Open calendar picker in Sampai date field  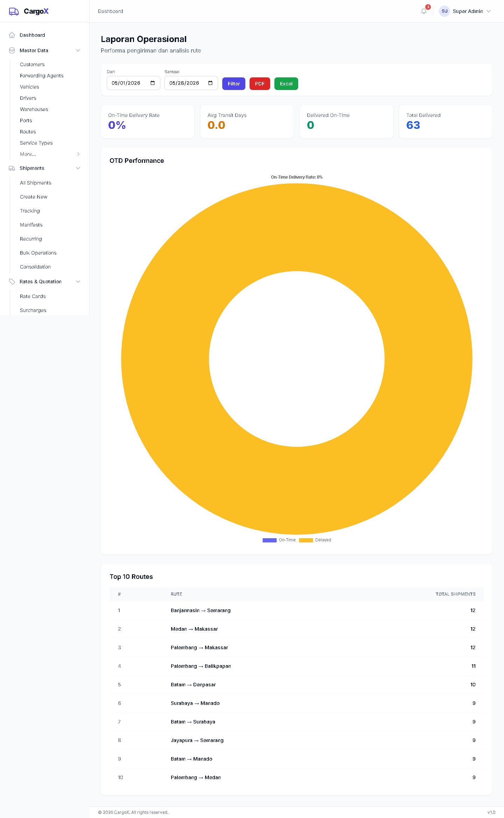pyautogui.click(x=210, y=83)
